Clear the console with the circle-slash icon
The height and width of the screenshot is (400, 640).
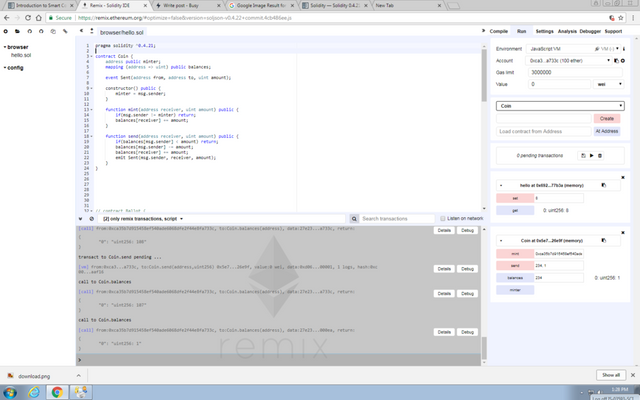(x=91, y=219)
